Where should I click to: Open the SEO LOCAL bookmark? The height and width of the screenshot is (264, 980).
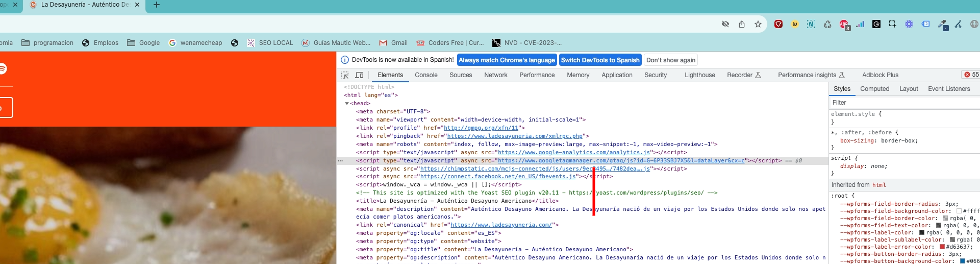coord(270,43)
